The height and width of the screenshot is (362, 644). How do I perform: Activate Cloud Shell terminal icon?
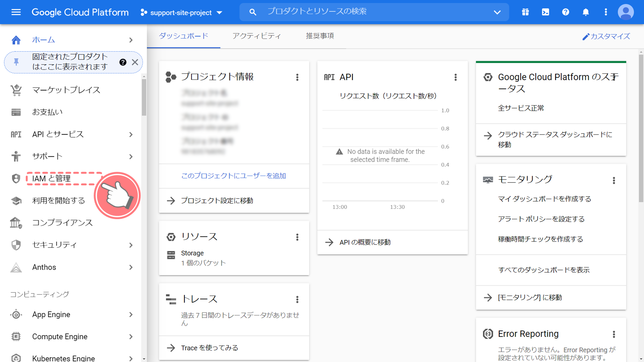[545, 12]
